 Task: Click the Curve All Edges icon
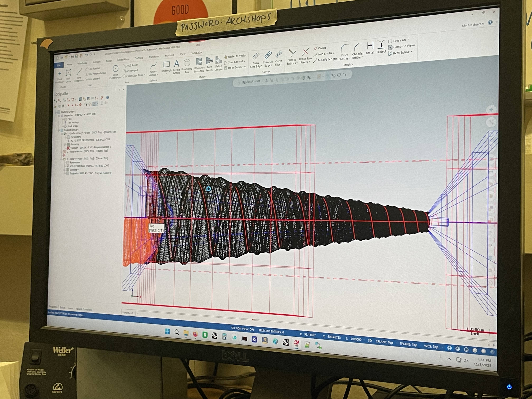268,56
